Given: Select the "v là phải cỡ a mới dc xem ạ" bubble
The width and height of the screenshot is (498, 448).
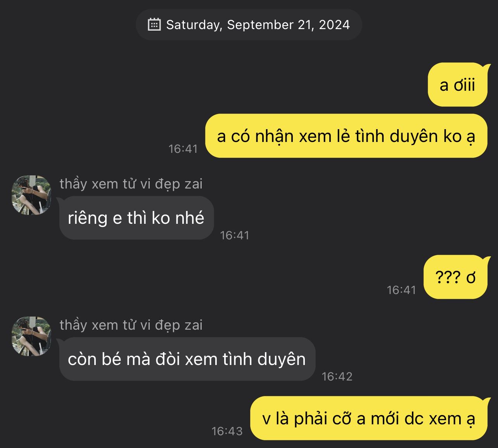Looking at the screenshot, I should 368,419.
